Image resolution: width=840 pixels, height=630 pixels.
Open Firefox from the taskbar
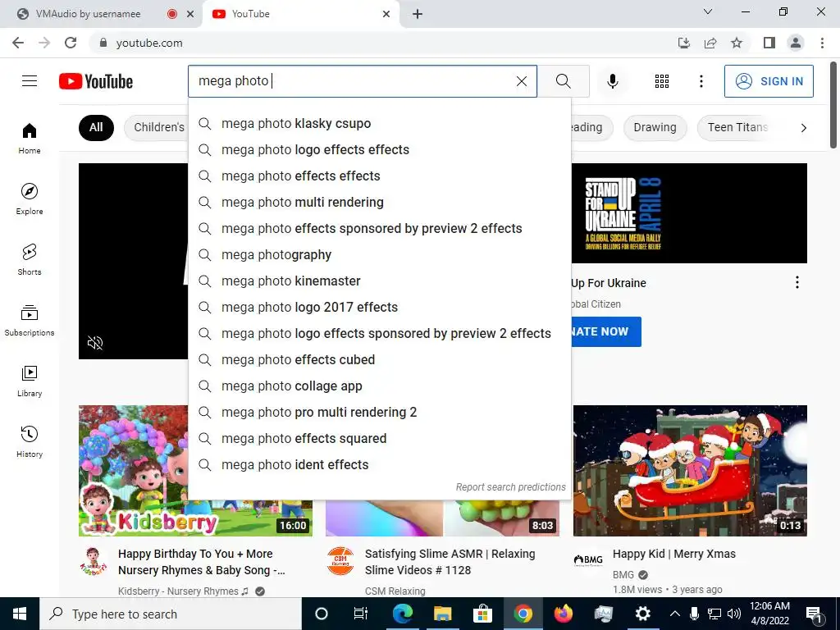pyautogui.click(x=563, y=614)
